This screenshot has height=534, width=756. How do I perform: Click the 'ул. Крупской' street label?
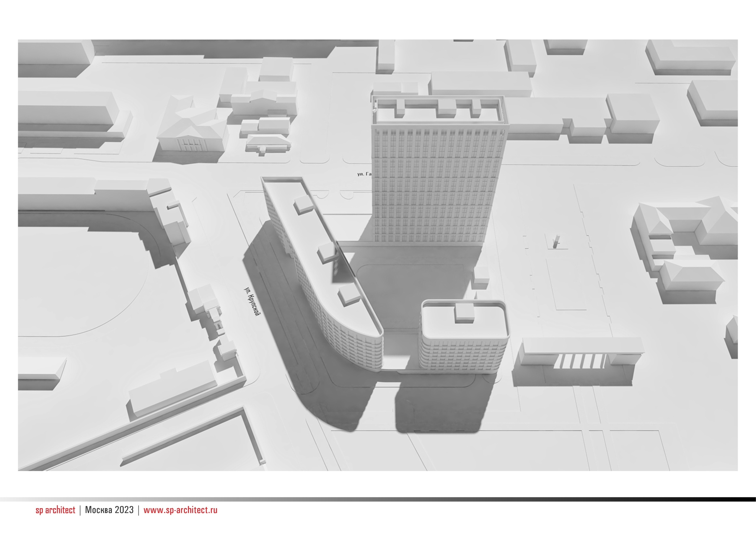coord(252,301)
